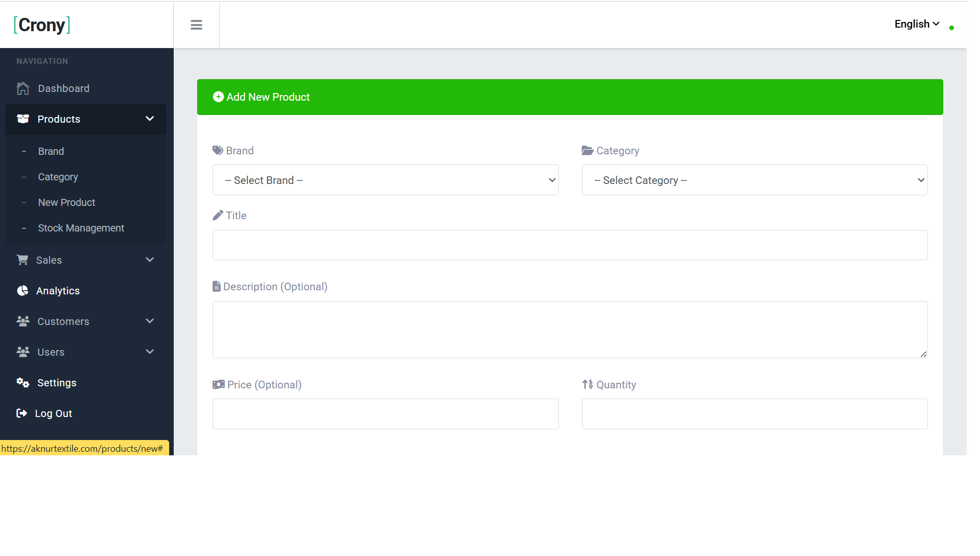
Task: Click the Products box icon
Action: pyautogui.click(x=23, y=119)
